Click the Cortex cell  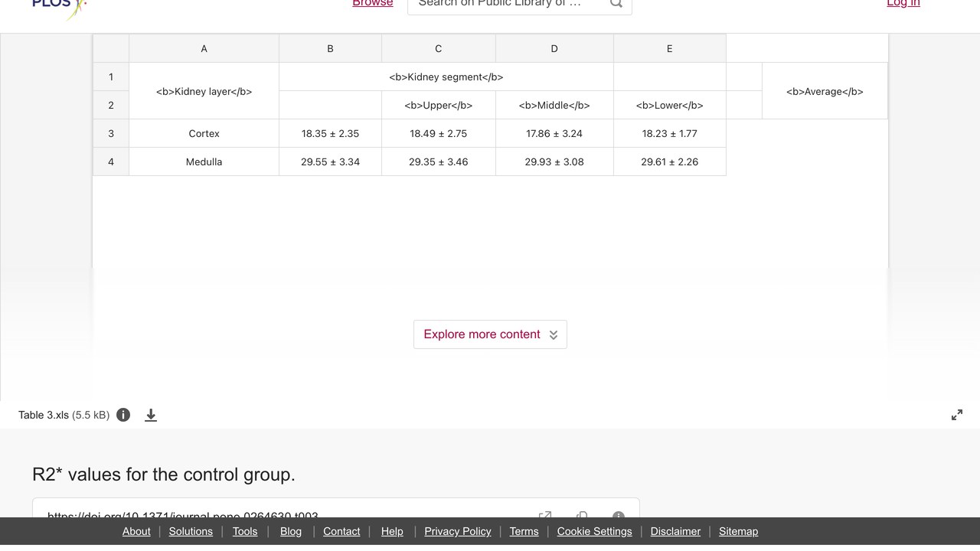click(x=204, y=133)
